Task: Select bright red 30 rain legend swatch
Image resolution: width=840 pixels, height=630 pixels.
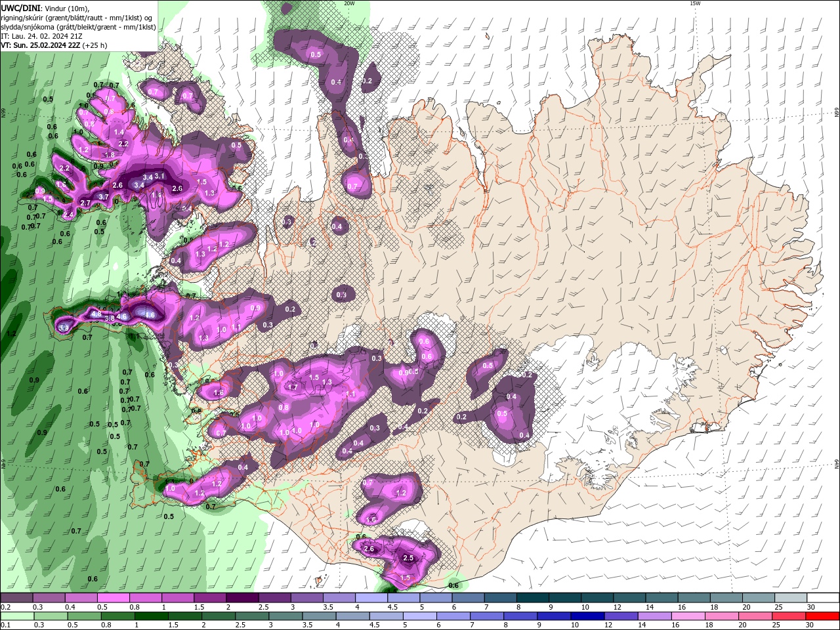Action: point(822,616)
